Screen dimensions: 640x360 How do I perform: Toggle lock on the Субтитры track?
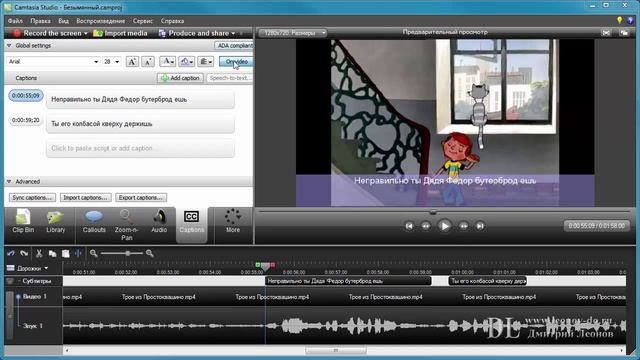[11, 281]
